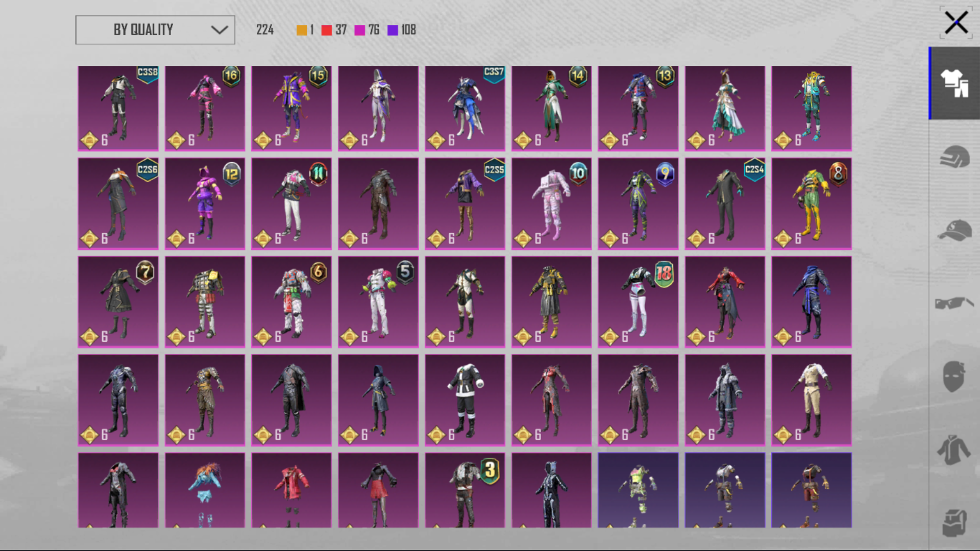Select the C2S5 badge outfit
The width and height of the screenshot is (980, 551).
[x=465, y=204]
